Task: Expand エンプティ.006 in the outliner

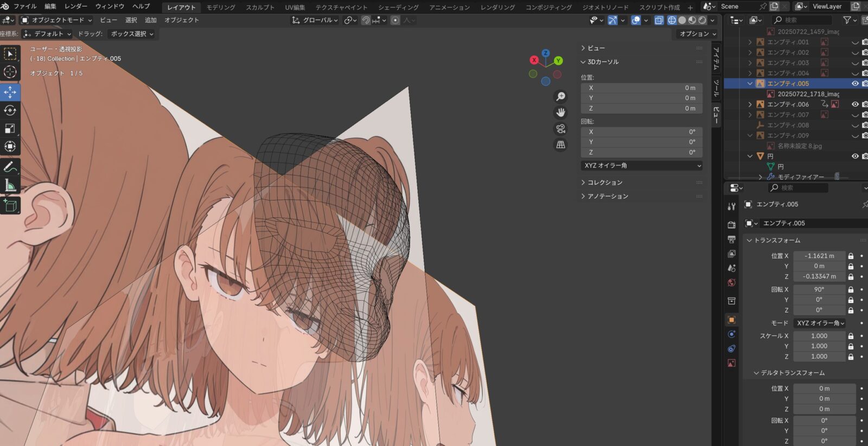Action: (750, 104)
